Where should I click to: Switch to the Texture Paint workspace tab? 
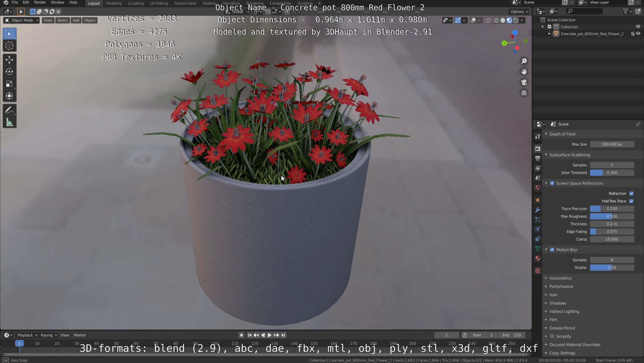(x=185, y=3)
